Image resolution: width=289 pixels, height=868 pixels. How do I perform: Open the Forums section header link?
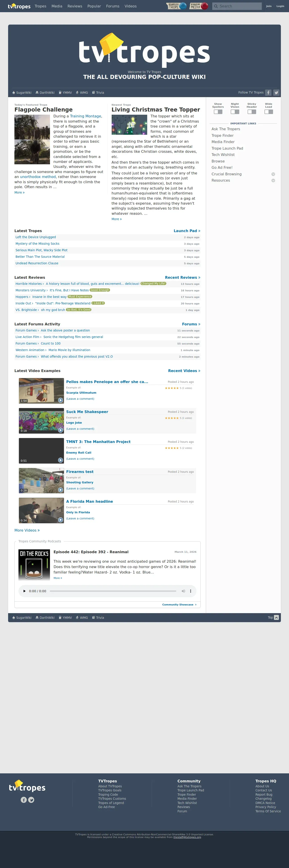click(x=191, y=324)
